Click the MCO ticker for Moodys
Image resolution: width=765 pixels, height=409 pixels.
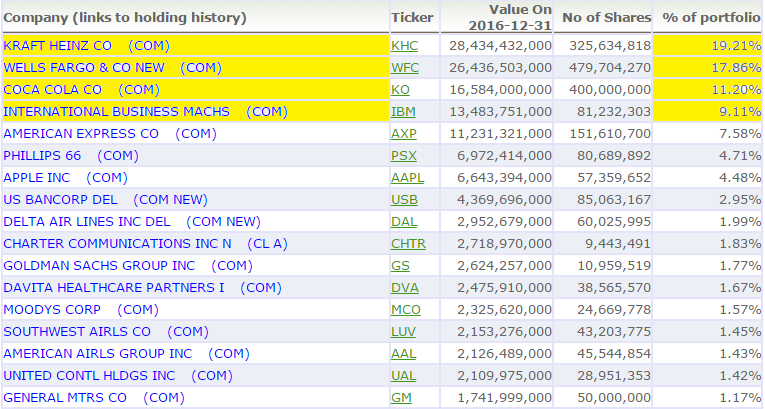coord(405,310)
